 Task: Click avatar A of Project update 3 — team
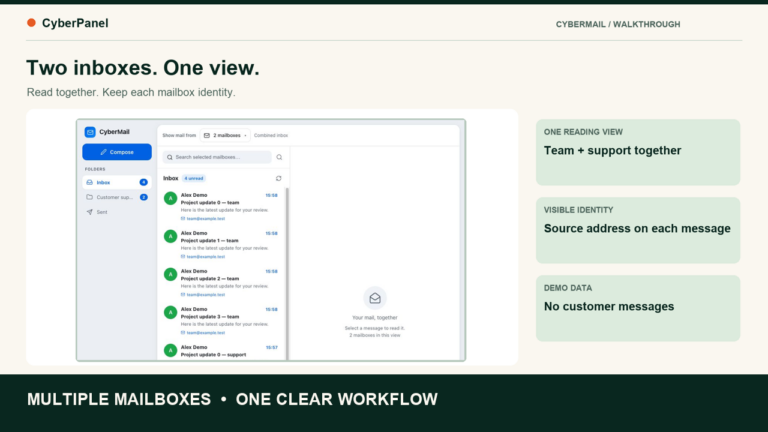[x=170, y=312]
